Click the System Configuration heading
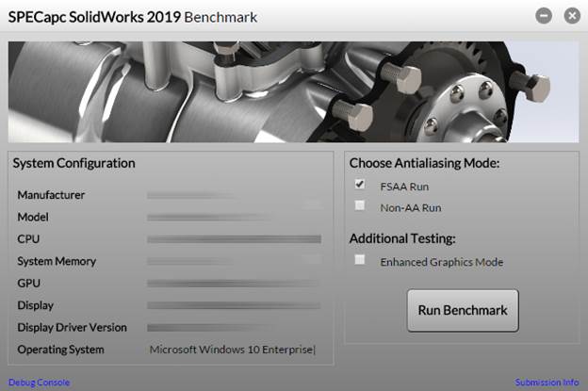This screenshot has width=588, height=391. coord(73,163)
